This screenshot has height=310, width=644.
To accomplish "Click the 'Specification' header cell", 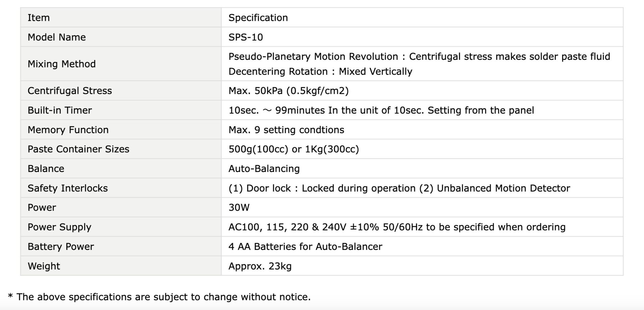I will (x=422, y=17).
